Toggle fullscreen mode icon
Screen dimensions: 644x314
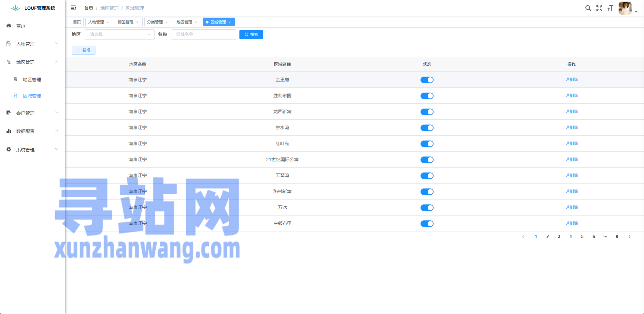click(x=599, y=8)
